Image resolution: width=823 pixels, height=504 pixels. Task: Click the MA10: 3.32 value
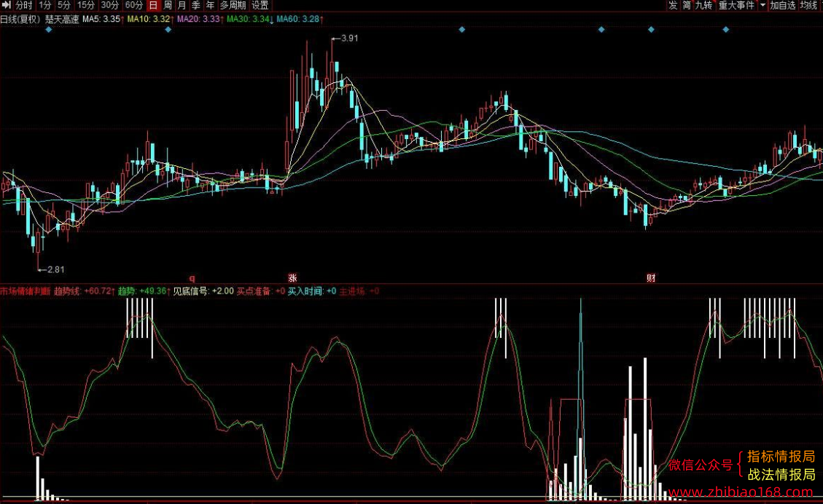click(x=150, y=20)
